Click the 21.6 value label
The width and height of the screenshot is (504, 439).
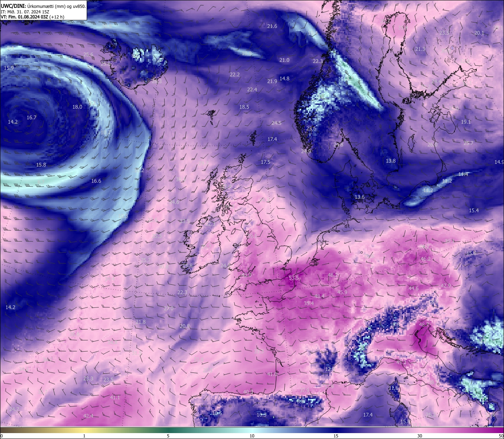[x=272, y=26]
